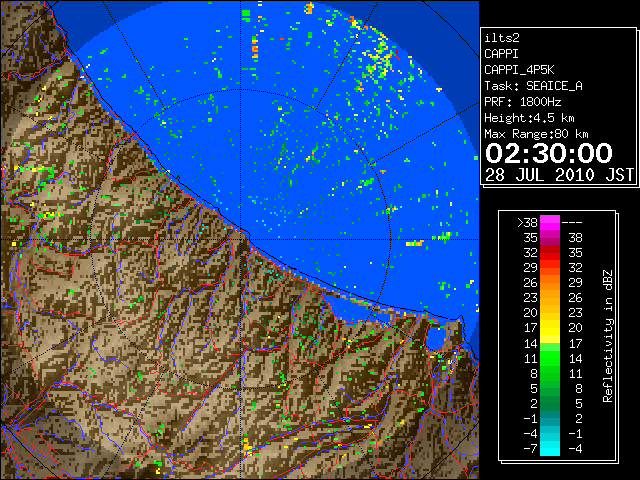The image size is (640, 480).
Task: Click the 'CAPPI' product label
Action: tap(501, 54)
